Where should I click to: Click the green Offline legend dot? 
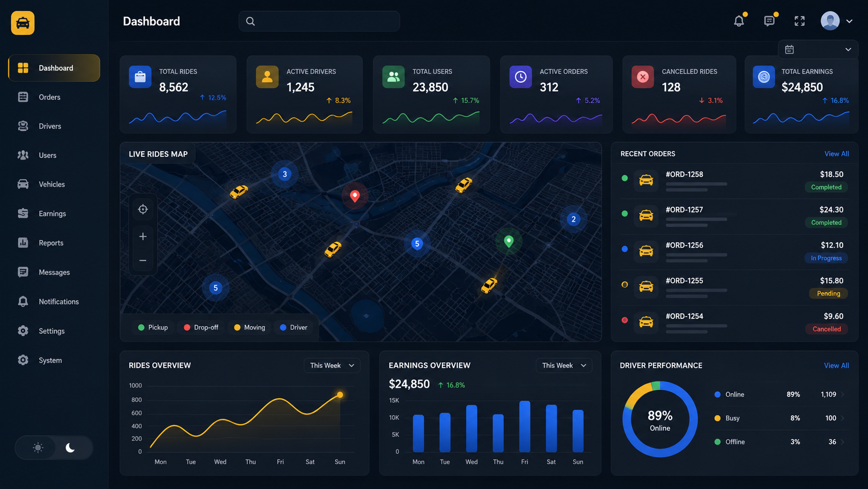717,442
